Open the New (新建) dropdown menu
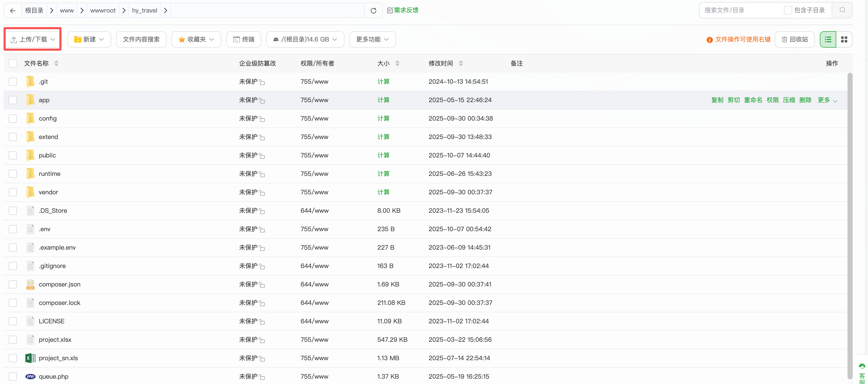Screen dimensions: 868x384 pyautogui.click(x=89, y=39)
